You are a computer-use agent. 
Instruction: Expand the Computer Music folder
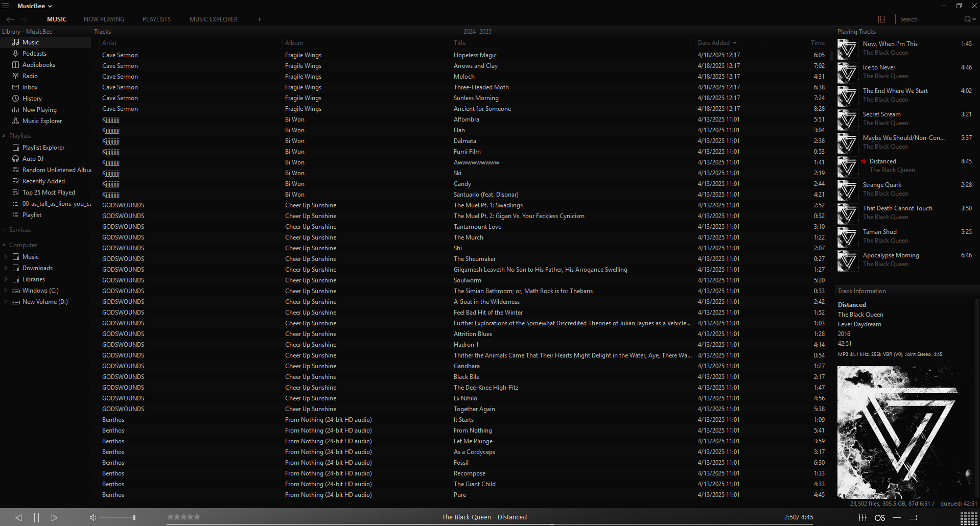(6, 257)
